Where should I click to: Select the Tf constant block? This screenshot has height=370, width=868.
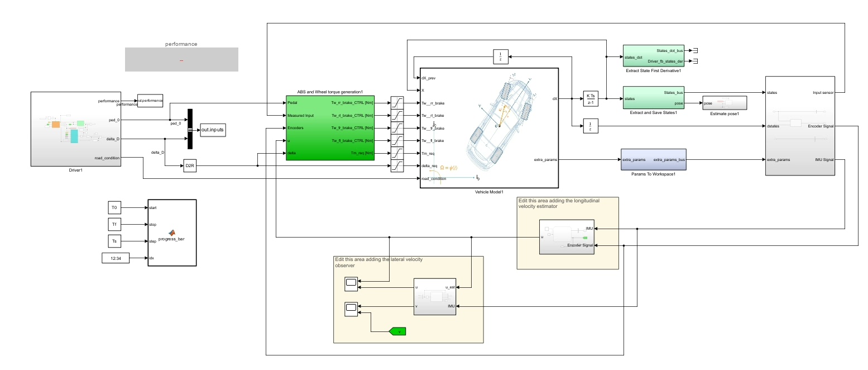point(114,224)
